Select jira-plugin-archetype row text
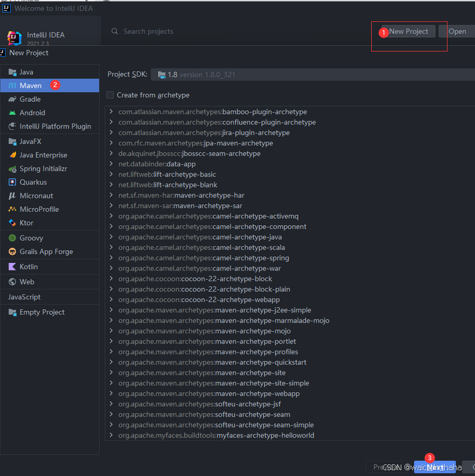This screenshot has height=476, width=475. click(x=204, y=132)
